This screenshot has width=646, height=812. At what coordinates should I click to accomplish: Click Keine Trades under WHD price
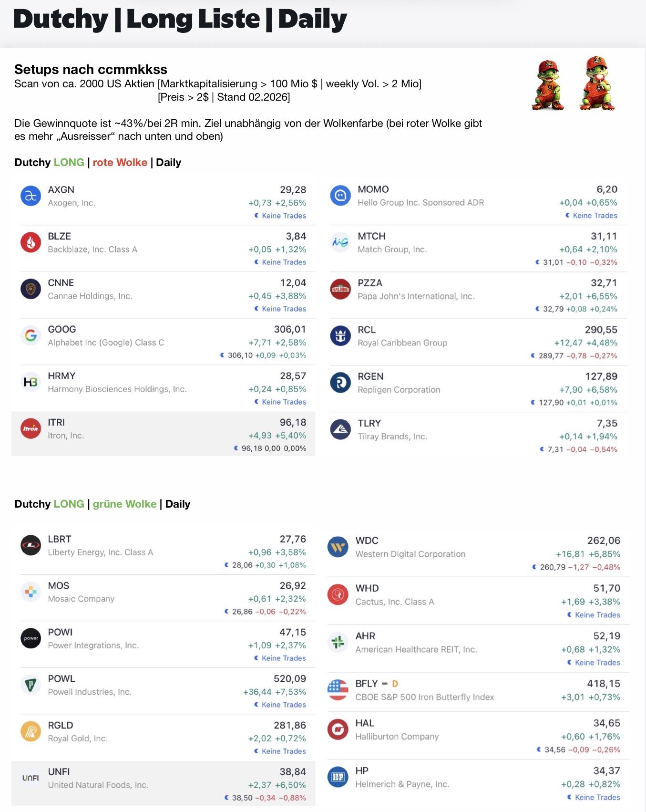click(x=597, y=615)
